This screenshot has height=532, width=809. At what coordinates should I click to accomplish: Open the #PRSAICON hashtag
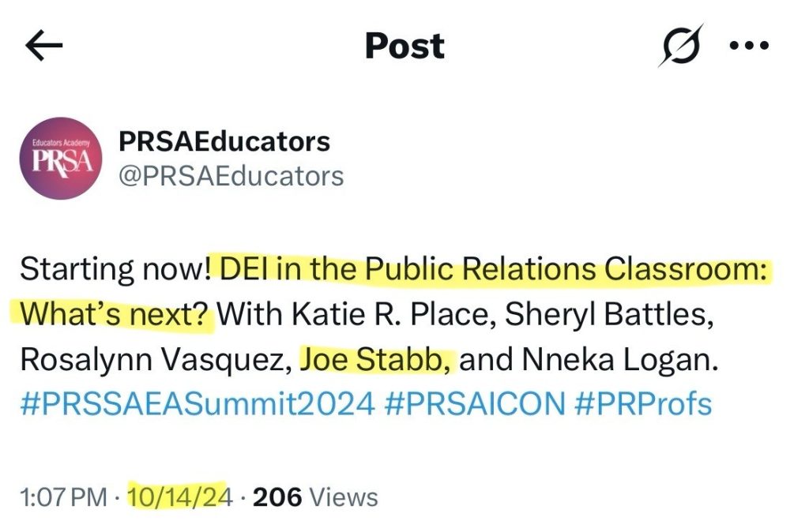[475, 403]
